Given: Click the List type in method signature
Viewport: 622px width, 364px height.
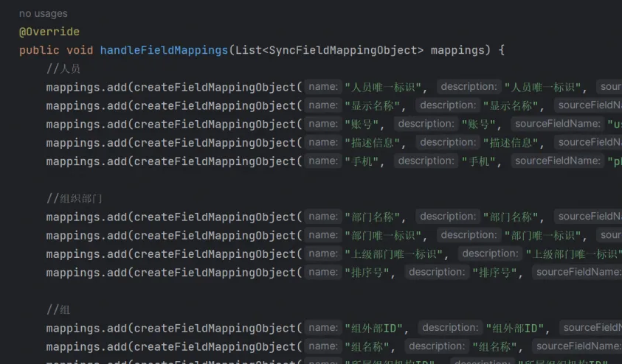Looking at the screenshot, I should (247, 50).
